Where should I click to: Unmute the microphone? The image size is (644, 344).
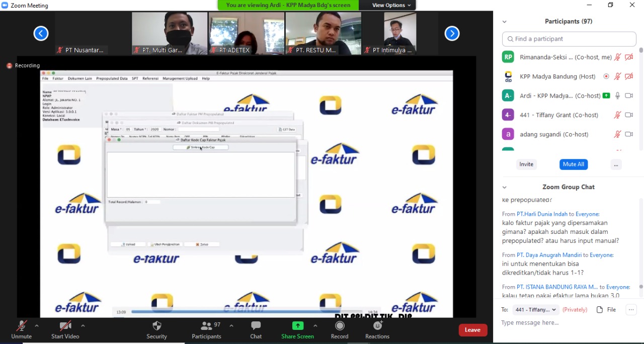(21, 326)
